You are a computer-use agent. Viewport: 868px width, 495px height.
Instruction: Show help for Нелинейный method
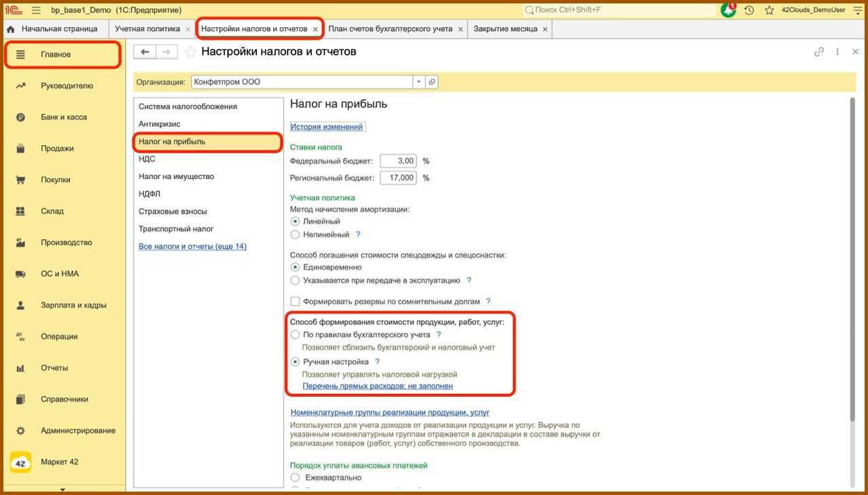click(x=358, y=235)
